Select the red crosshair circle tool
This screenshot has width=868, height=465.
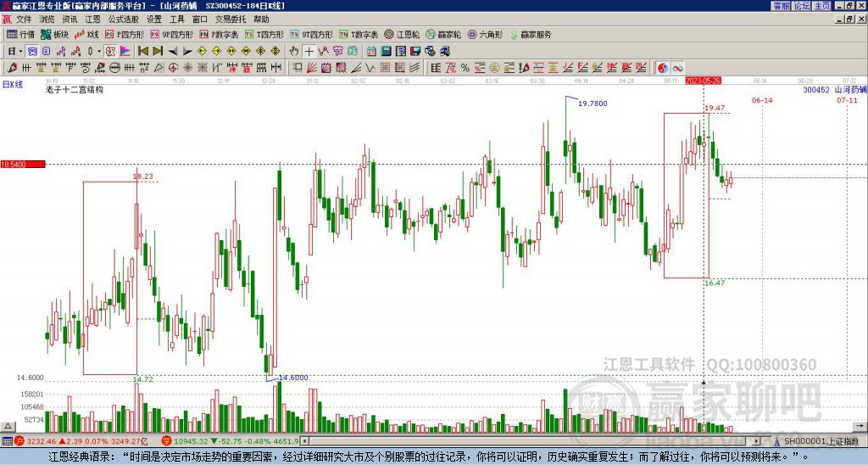(x=173, y=68)
